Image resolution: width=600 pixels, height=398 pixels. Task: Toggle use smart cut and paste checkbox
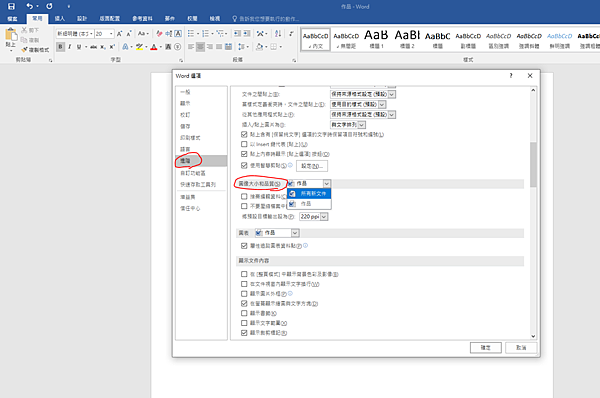[244, 165]
